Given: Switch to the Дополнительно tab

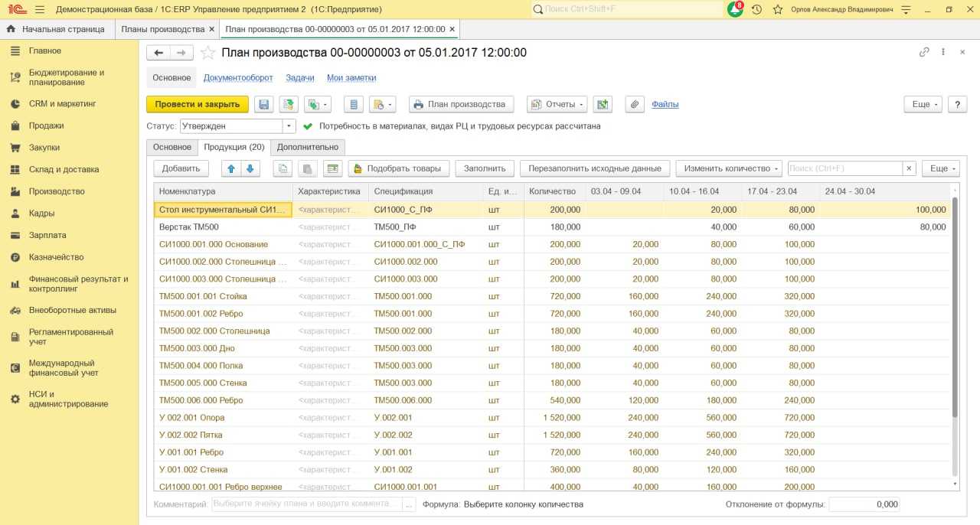Looking at the screenshot, I should click(x=307, y=147).
